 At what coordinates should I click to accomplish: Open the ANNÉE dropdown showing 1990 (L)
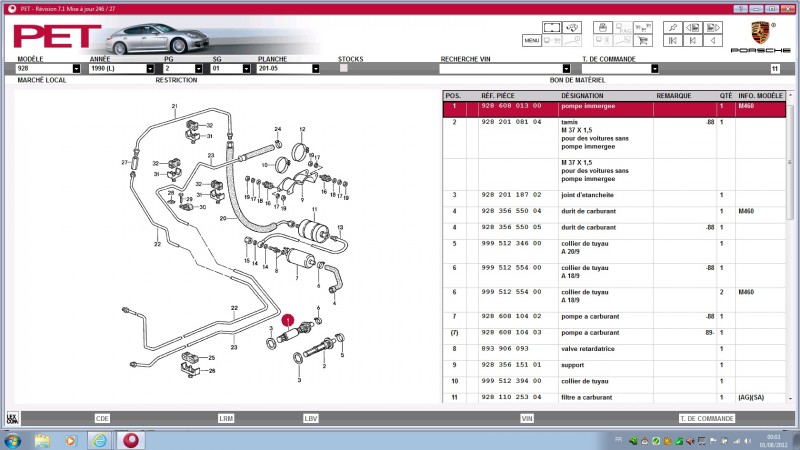(150, 68)
